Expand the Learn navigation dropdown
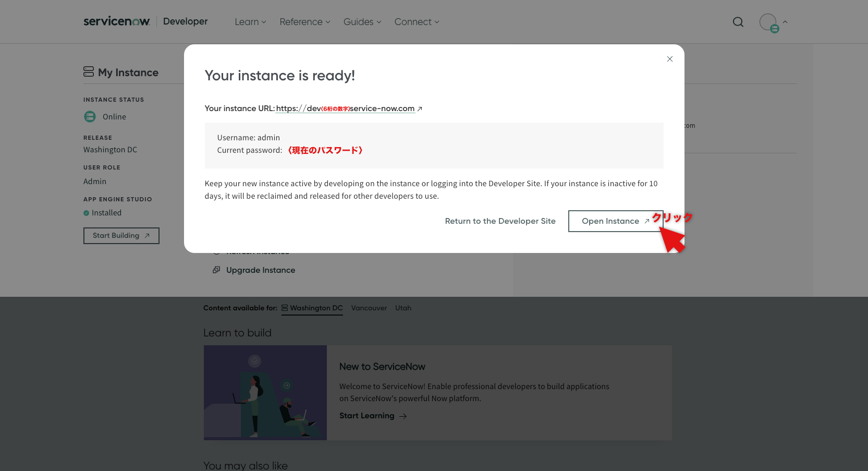This screenshot has width=868, height=471. coord(250,22)
